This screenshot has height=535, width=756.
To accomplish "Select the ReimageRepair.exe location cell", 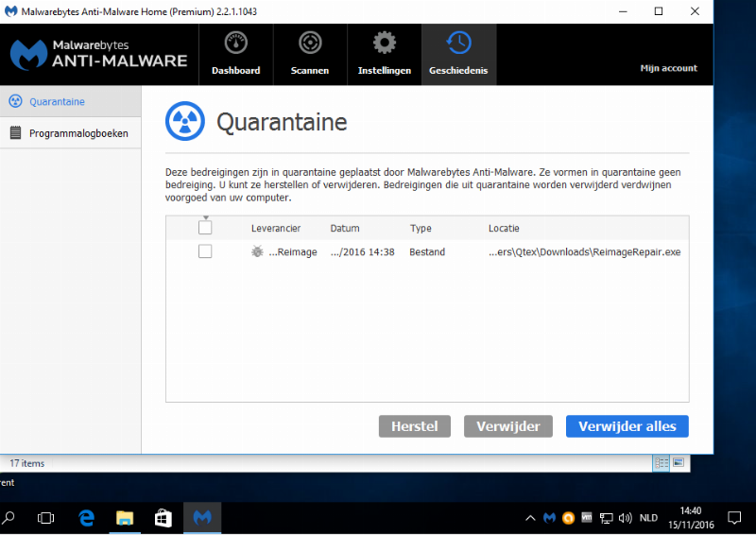I will pos(584,251).
